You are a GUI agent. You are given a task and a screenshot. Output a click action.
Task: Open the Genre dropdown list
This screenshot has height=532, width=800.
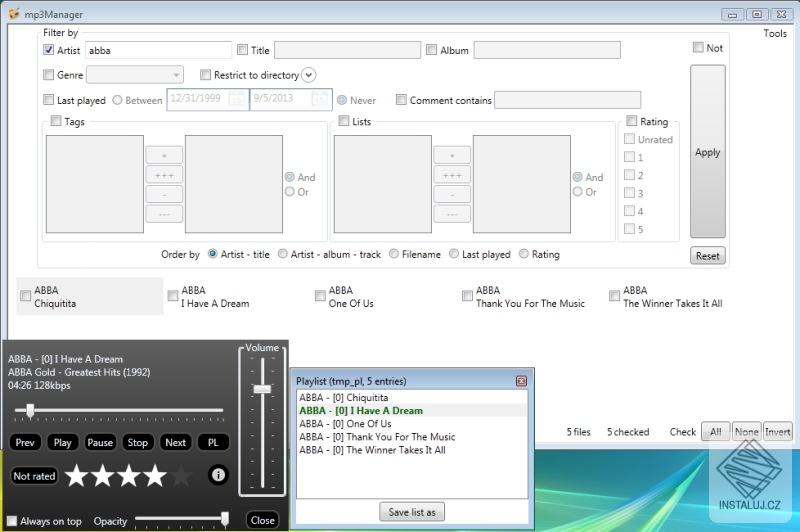[x=176, y=75]
